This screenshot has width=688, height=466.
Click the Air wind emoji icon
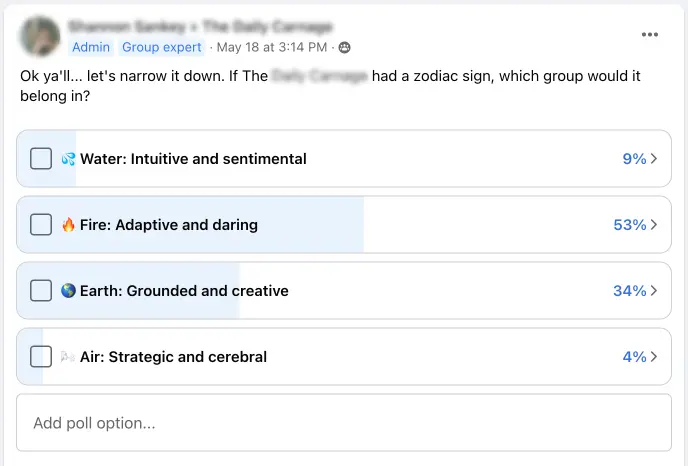click(68, 357)
